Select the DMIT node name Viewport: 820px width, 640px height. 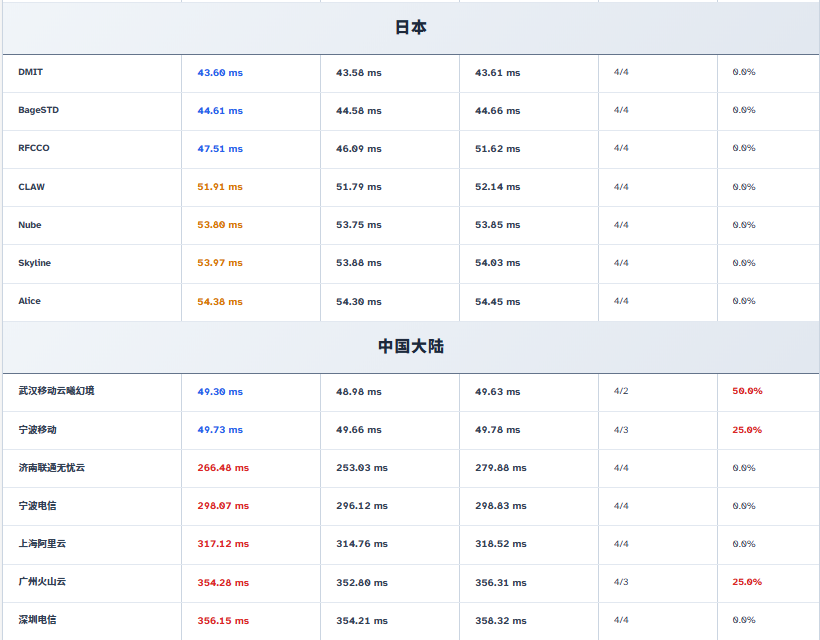31,72
